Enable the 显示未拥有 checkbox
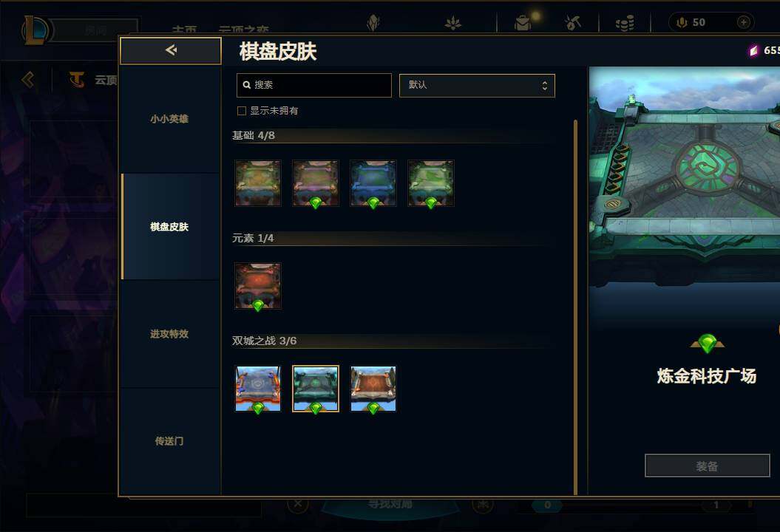This screenshot has height=532, width=780. (x=242, y=111)
